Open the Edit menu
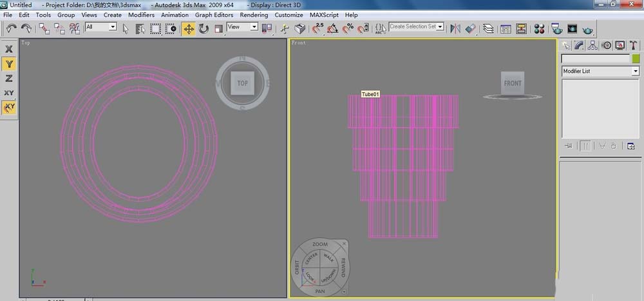The width and height of the screenshot is (644, 301). [24, 15]
